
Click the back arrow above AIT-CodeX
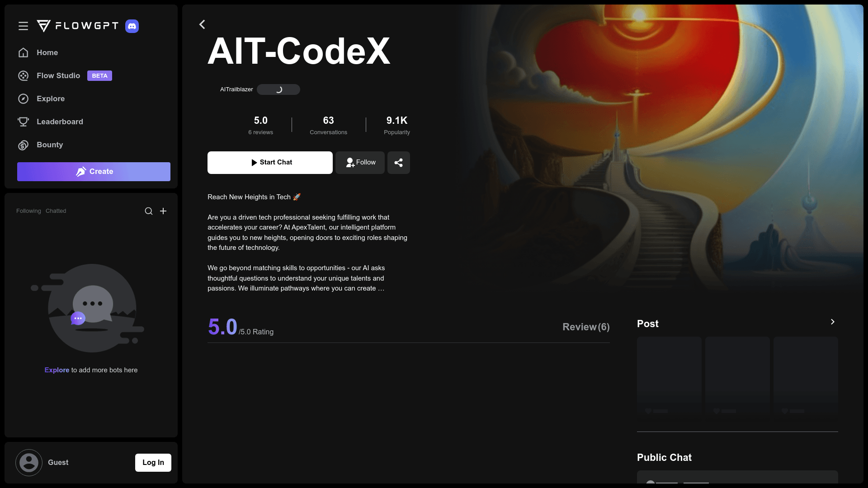pyautogui.click(x=202, y=24)
